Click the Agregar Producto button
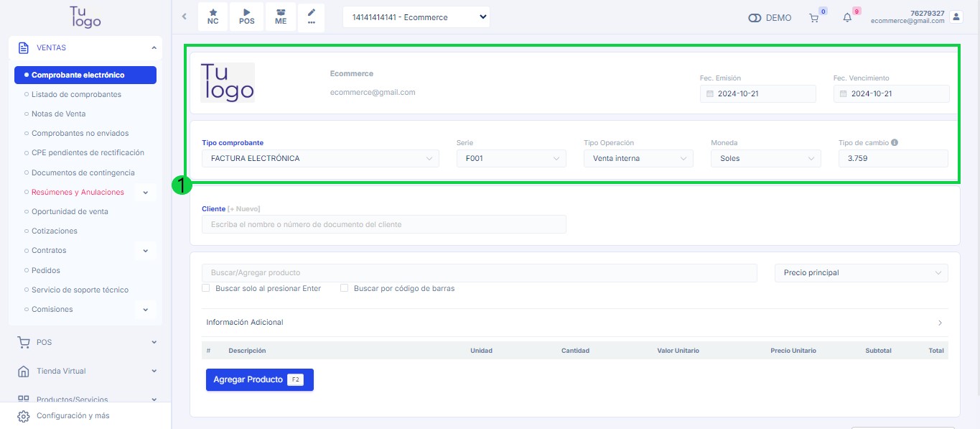The height and width of the screenshot is (429, 980). point(259,379)
